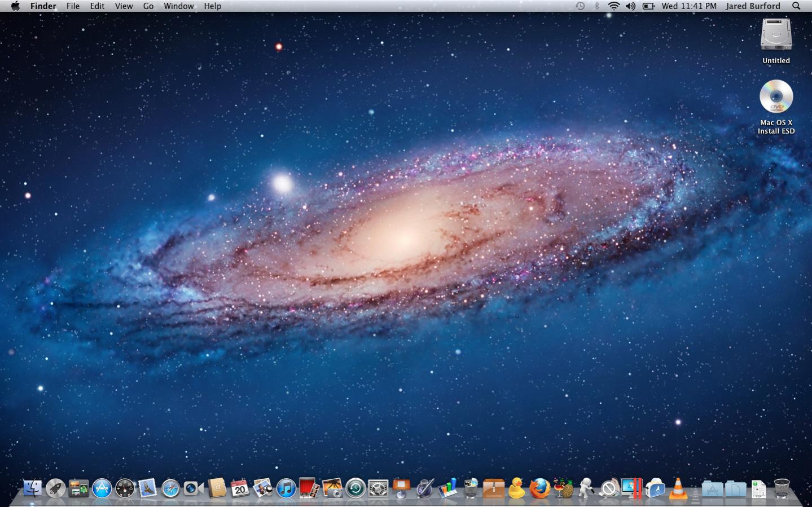Open Wi-Fi status menu
The image size is (812, 507).
[614, 6]
